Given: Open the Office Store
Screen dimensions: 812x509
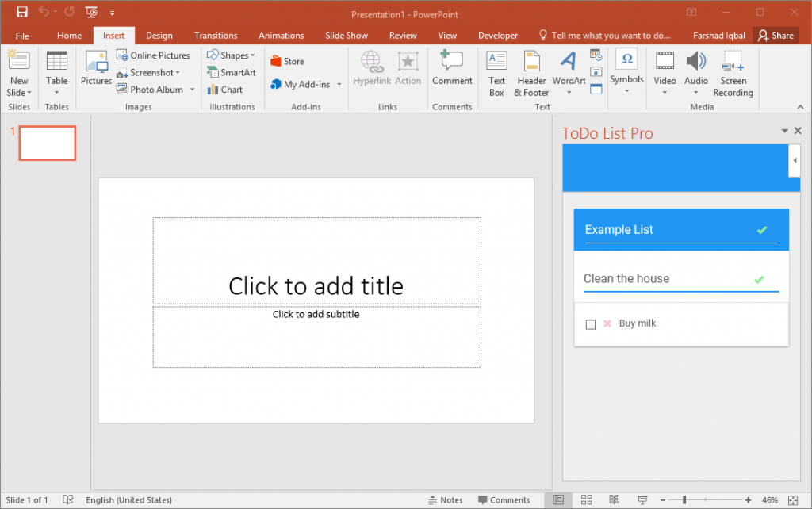Looking at the screenshot, I should [x=287, y=60].
